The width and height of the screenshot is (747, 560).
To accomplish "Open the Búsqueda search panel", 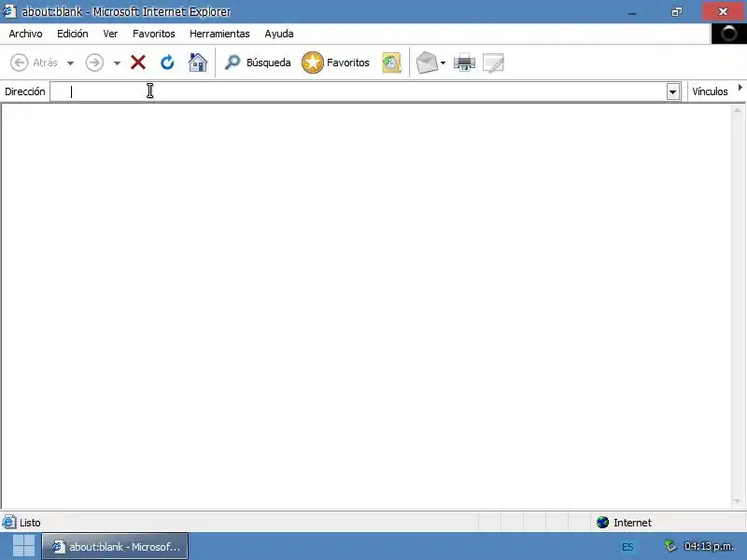I will tap(258, 63).
